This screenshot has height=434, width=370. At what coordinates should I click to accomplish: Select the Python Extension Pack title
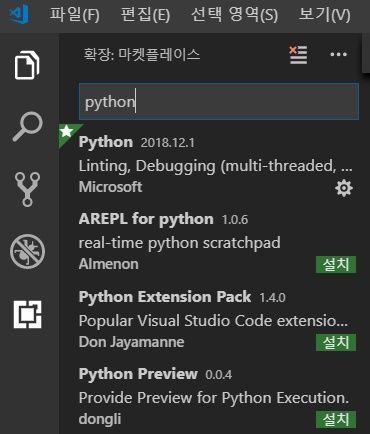pos(165,297)
